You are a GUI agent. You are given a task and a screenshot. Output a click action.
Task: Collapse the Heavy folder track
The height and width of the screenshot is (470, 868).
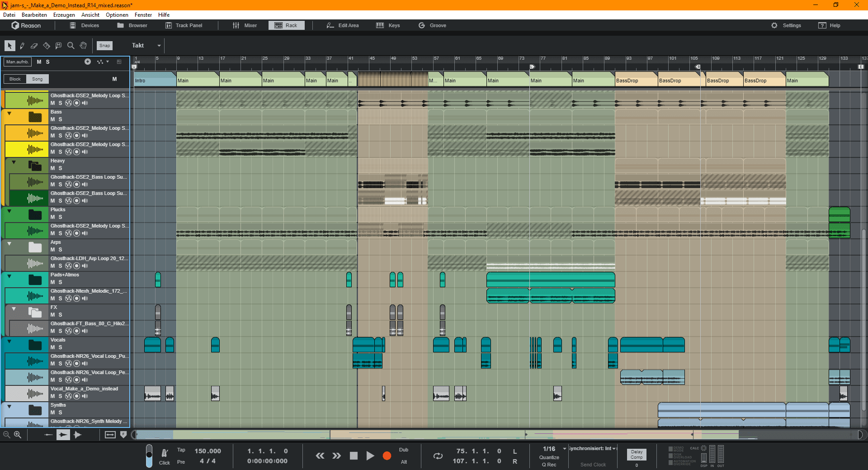point(14,162)
